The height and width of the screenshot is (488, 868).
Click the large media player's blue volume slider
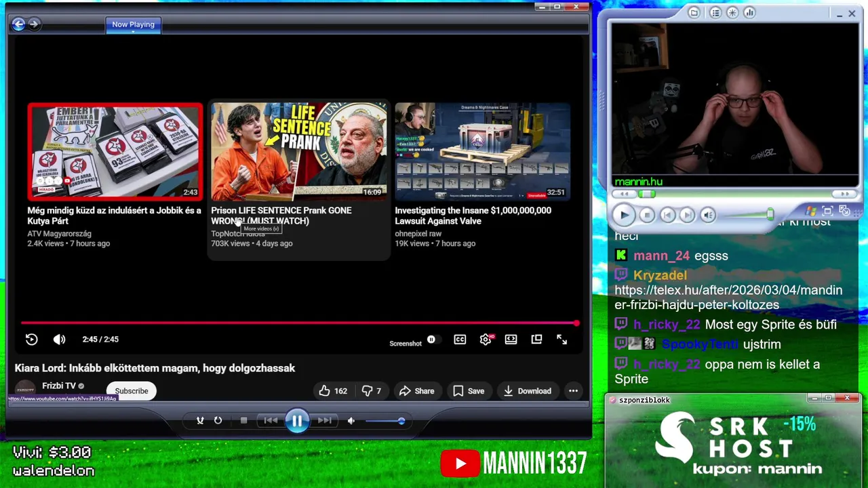pos(385,421)
